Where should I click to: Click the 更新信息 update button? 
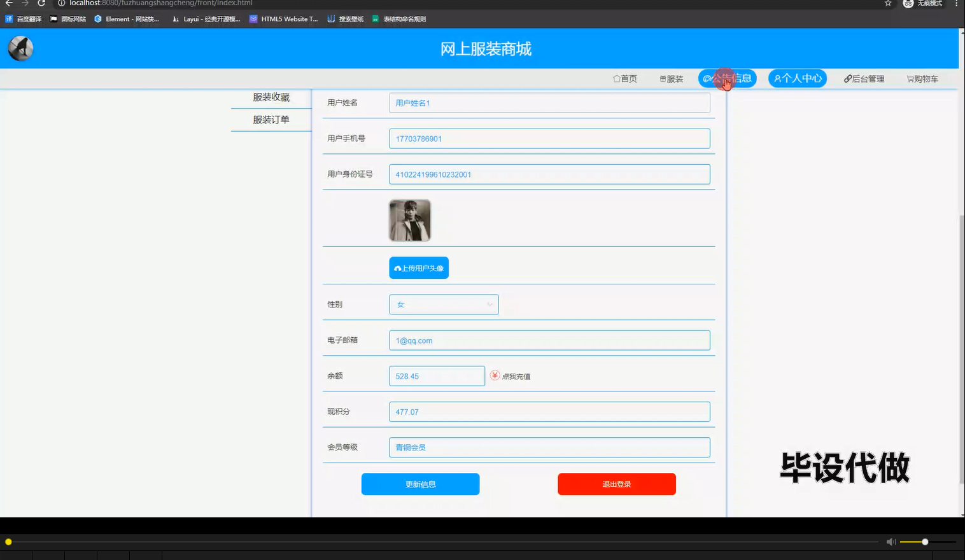point(420,484)
